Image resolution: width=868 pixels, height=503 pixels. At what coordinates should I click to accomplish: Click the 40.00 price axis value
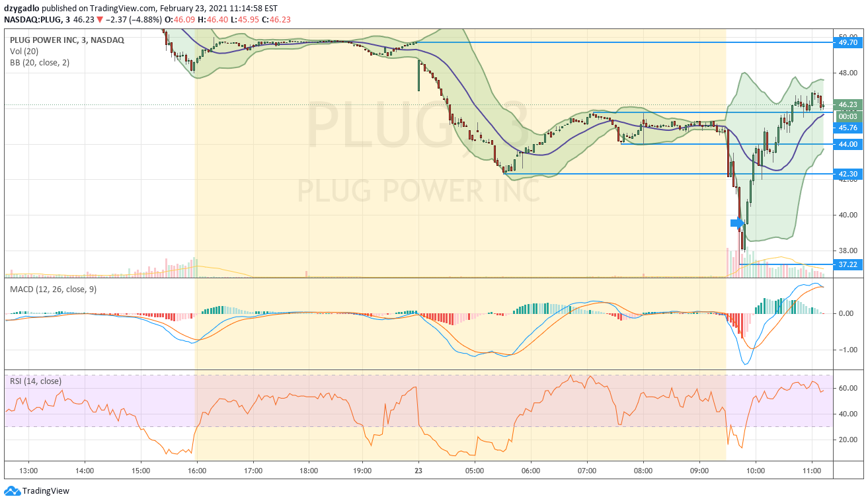[848, 215]
